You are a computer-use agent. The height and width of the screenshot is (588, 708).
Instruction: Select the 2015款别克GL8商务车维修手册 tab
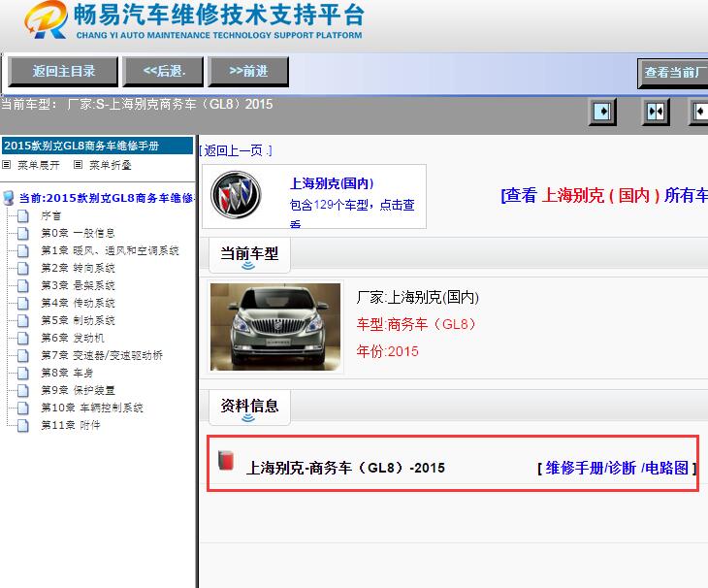[97, 146]
